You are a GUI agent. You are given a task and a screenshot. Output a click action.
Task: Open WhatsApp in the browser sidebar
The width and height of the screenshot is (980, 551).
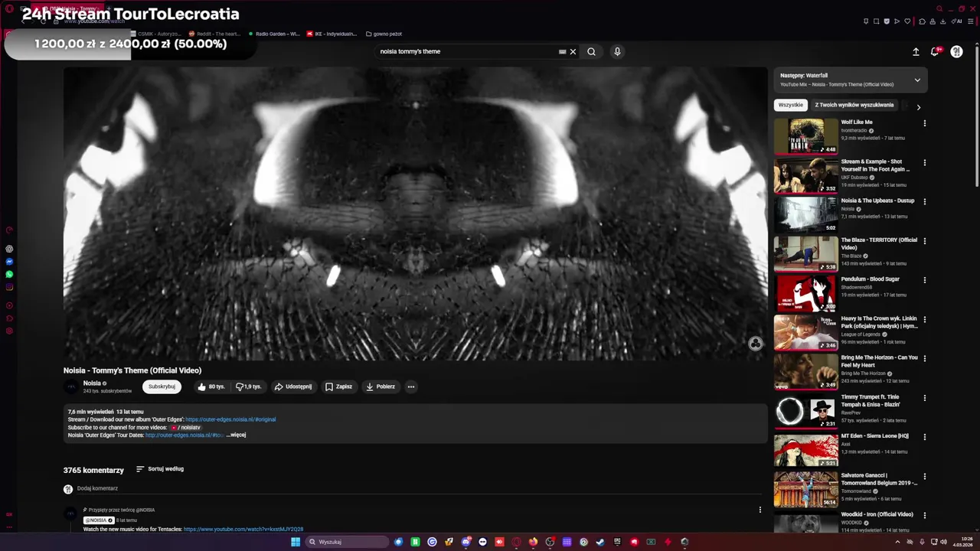pyautogui.click(x=9, y=274)
